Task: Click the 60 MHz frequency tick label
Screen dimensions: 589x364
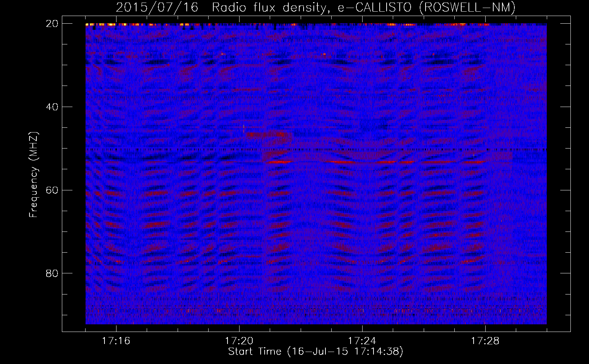Action: coord(52,190)
